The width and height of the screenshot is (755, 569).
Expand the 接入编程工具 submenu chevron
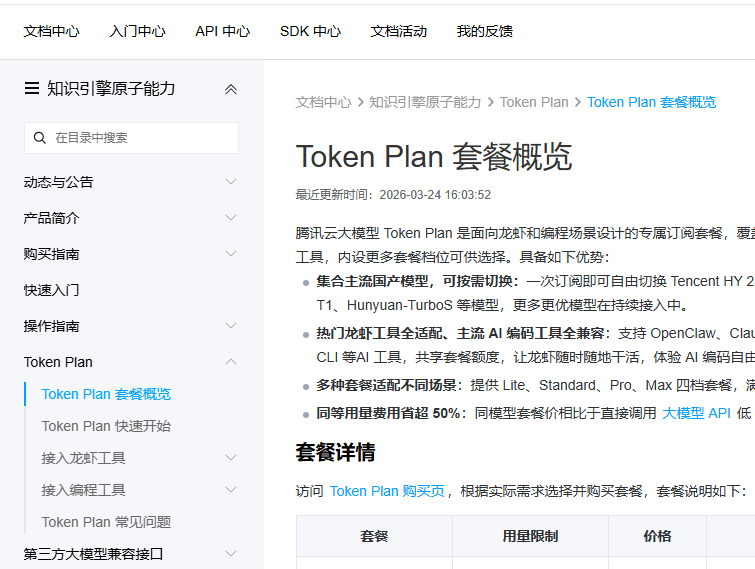tap(231, 490)
